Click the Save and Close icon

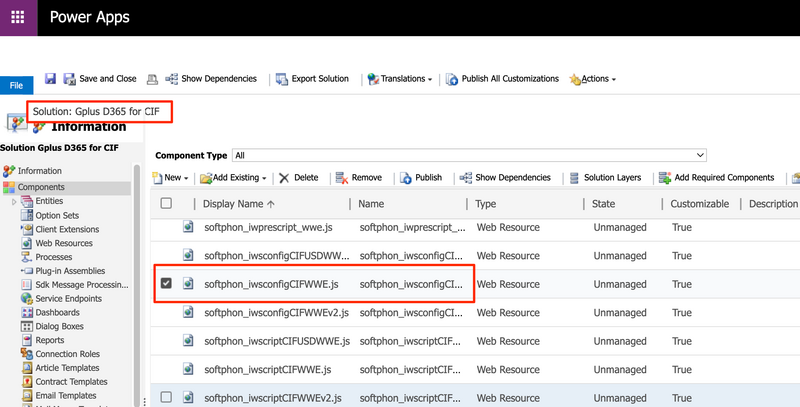tap(69, 79)
